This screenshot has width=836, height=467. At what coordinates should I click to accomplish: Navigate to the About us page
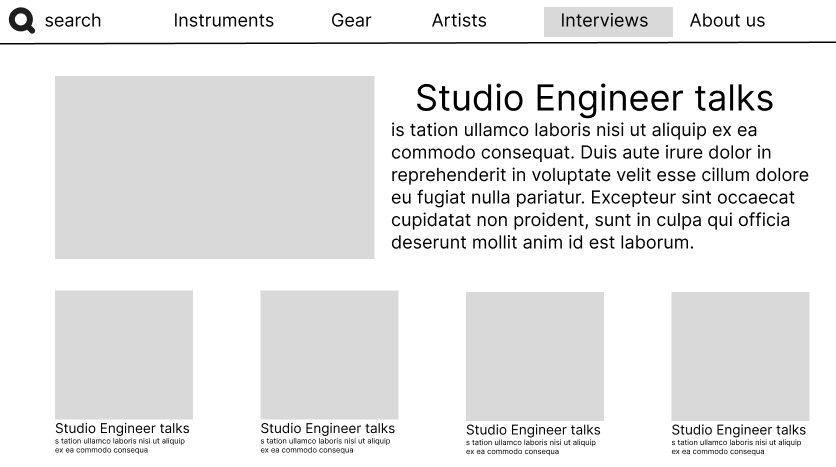pyautogui.click(x=727, y=20)
